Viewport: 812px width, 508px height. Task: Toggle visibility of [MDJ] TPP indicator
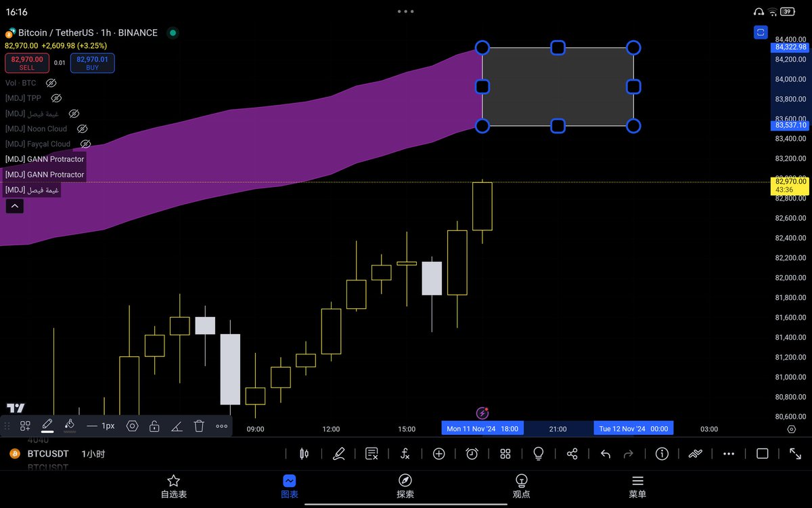coord(57,98)
